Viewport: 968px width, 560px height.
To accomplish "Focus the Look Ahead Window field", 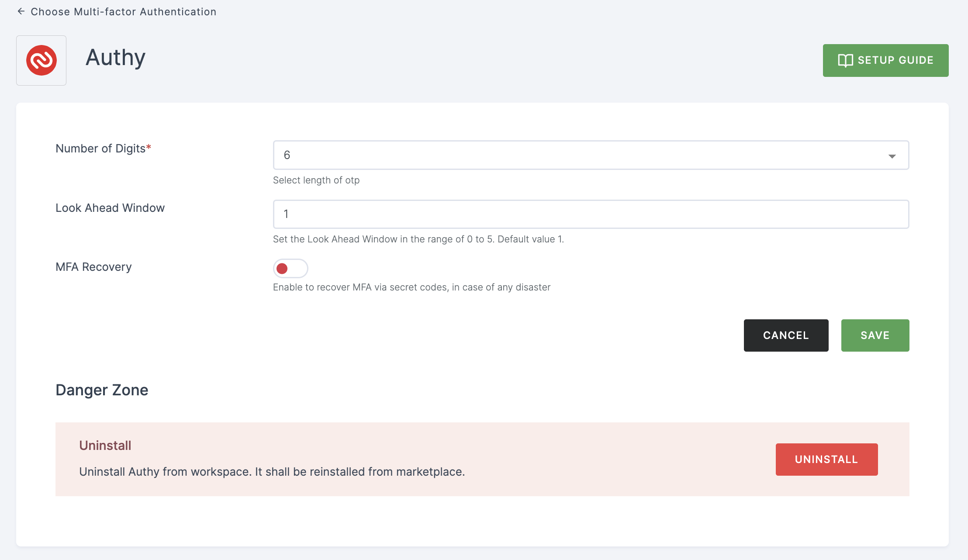I will (591, 214).
